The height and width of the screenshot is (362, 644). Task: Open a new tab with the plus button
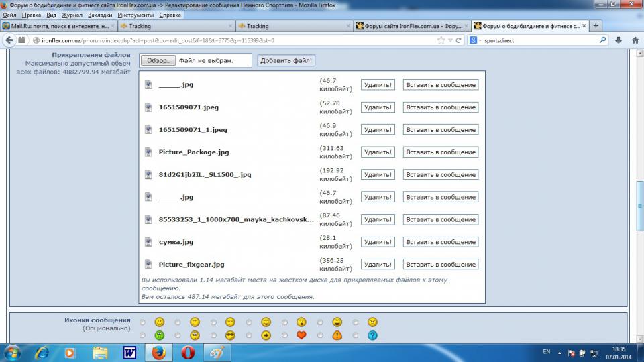click(x=596, y=26)
